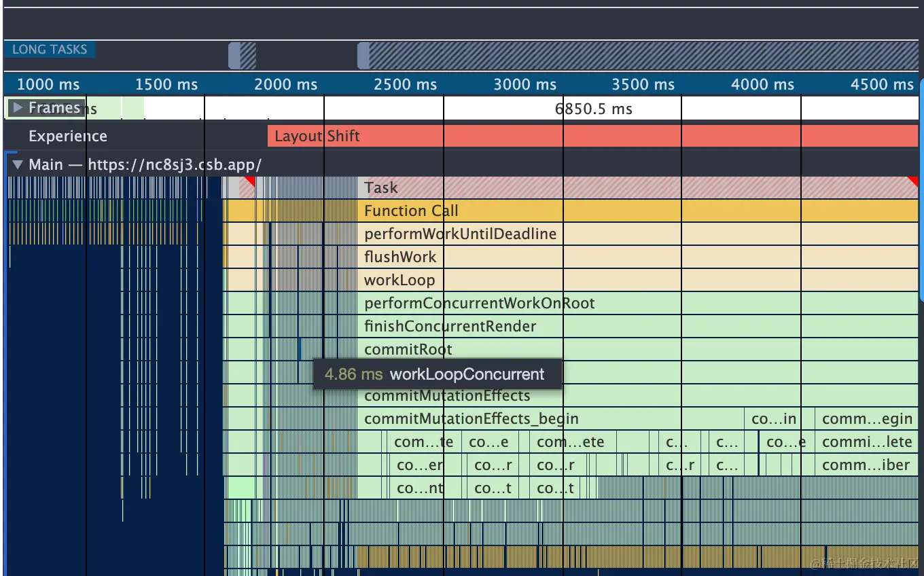The width and height of the screenshot is (924, 576).
Task: Collapse the Main thread track triangle
Action: pos(17,164)
